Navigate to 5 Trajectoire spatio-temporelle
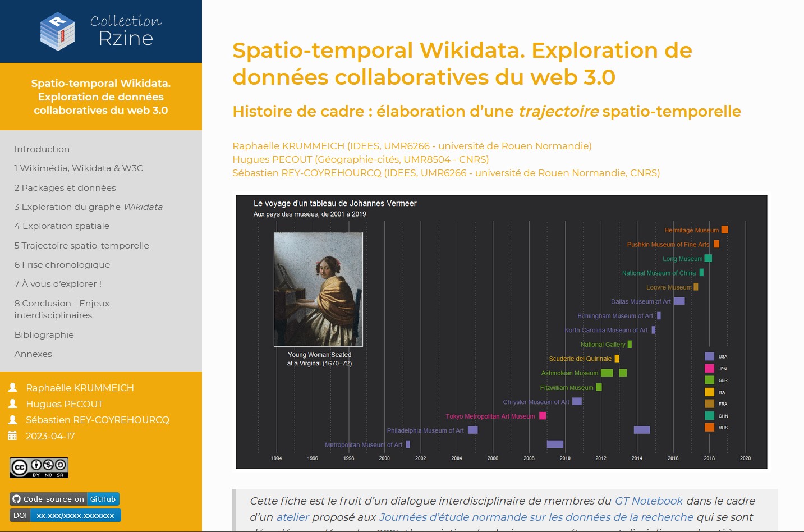The width and height of the screenshot is (804, 532). coord(82,245)
